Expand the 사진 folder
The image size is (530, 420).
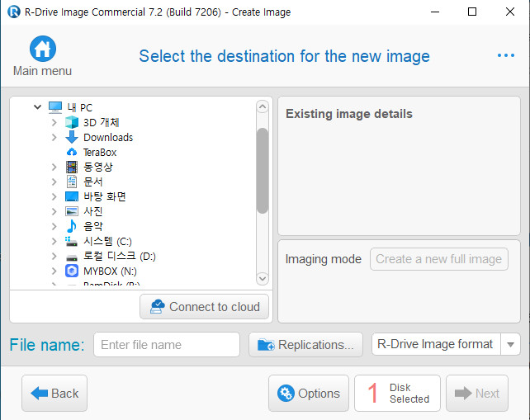54,211
